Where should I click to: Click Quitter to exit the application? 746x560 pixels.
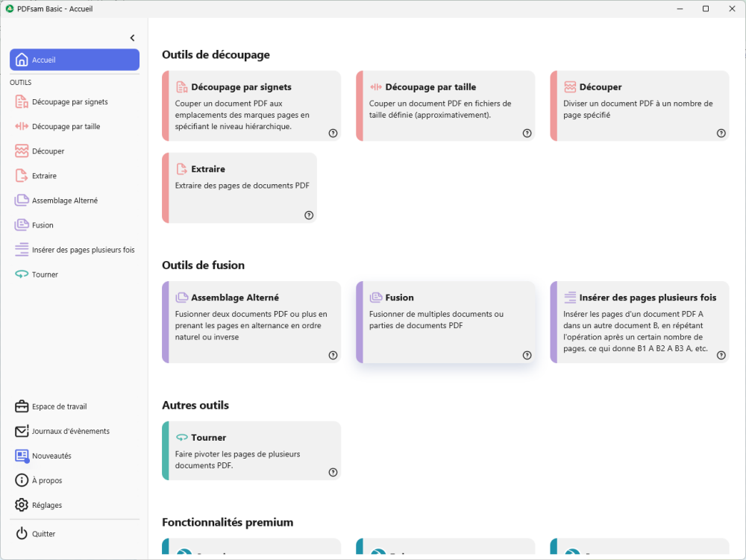click(x=75, y=534)
